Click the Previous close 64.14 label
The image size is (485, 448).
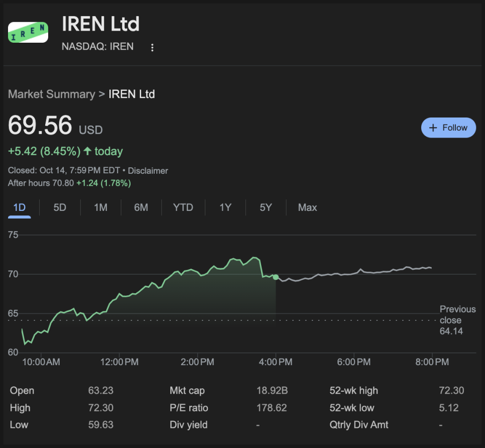pyautogui.click(x=457, y=320)
